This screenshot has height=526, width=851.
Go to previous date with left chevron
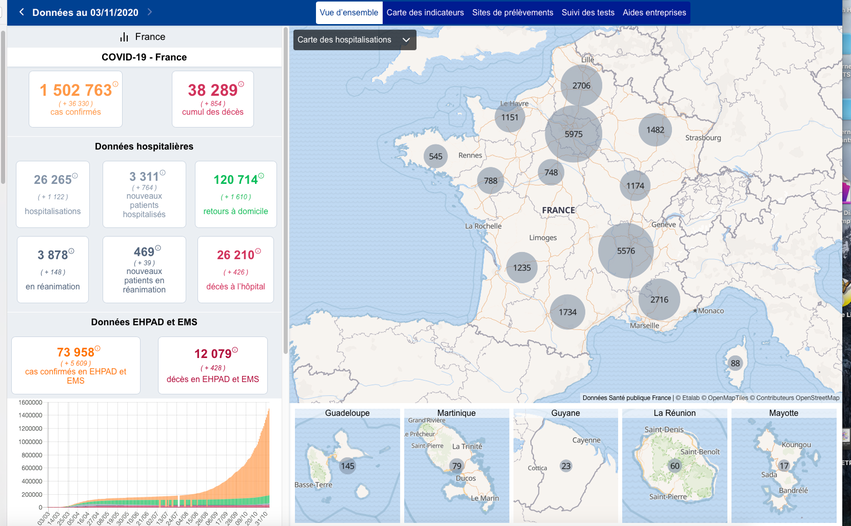pos(21,12)
